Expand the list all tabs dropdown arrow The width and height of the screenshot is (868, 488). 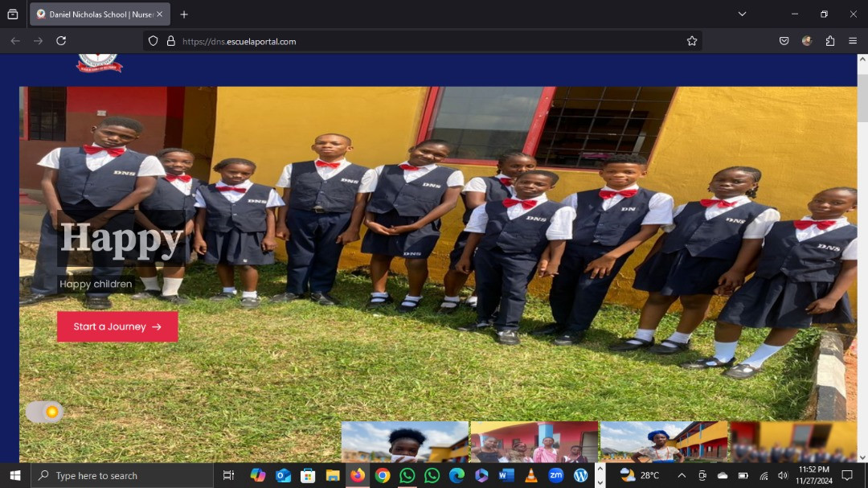(x=742, y=14)
